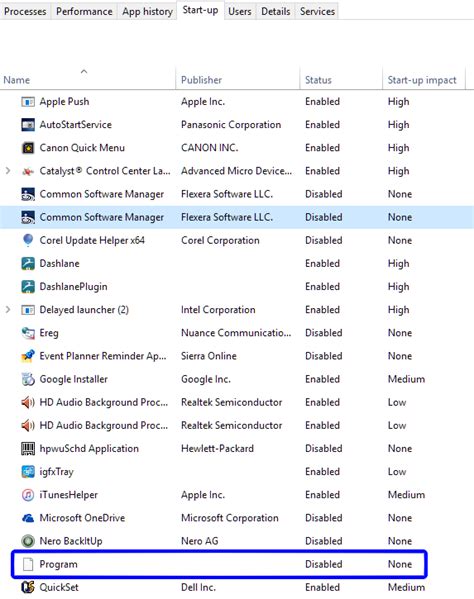This screenshot has width=474, height=599.
Task: Click the Google Installer icon
Action: pos(28,379)
